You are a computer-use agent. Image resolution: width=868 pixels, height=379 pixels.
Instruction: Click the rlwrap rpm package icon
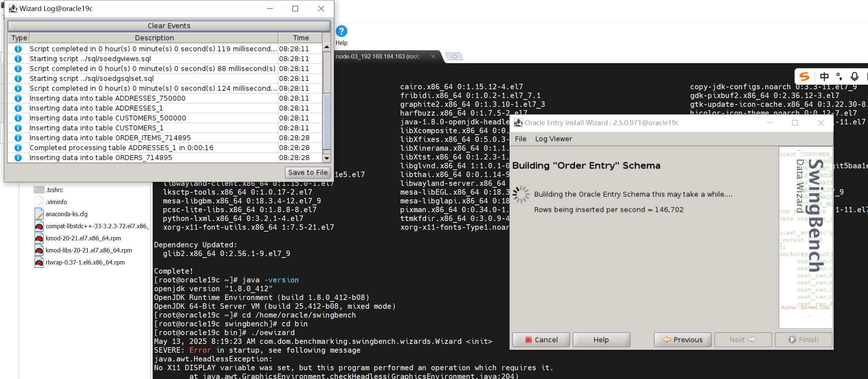[39, 262]
